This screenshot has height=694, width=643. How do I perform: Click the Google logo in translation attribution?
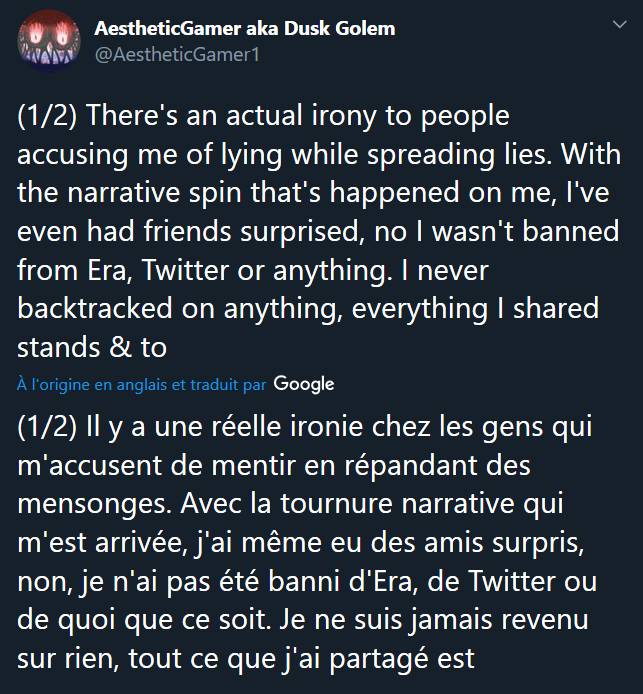coord(303,384)
